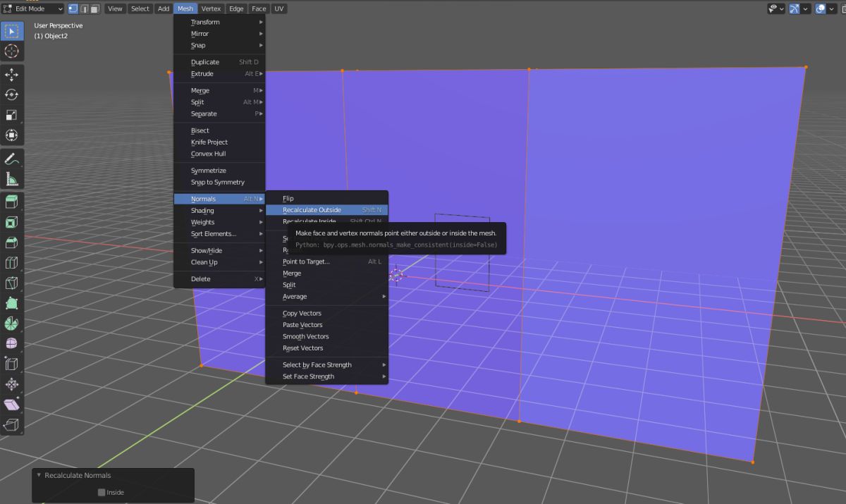Open the Select menu
846x504 pixels.
click(140, 8)
